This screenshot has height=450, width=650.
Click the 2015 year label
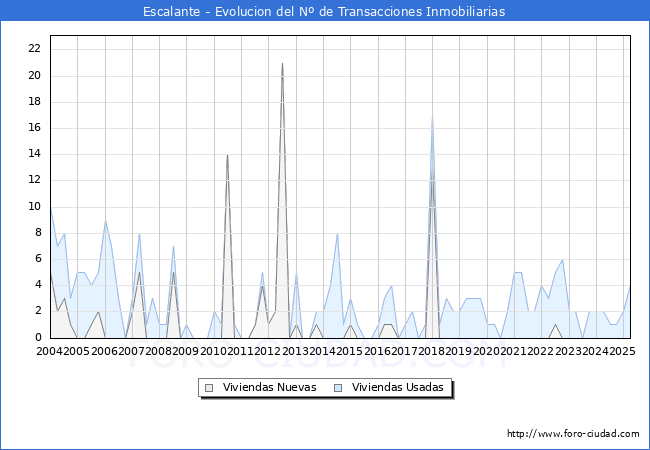click(350, 351)
